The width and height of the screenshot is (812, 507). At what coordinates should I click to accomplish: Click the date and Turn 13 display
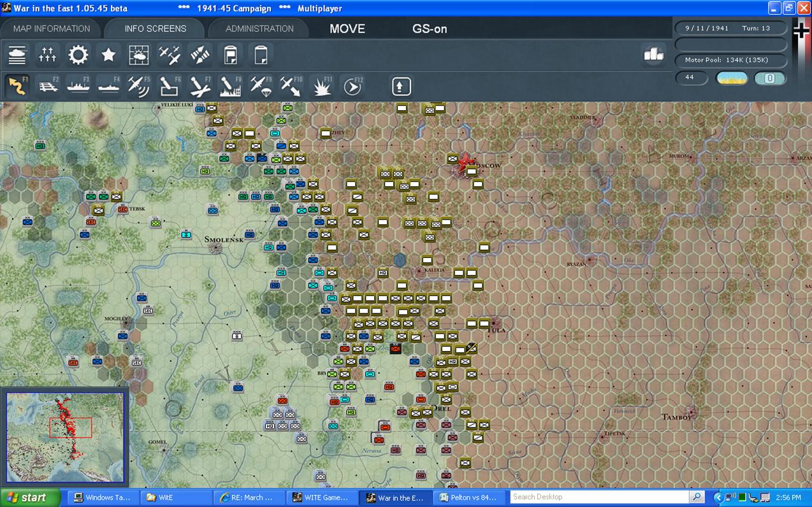tap(731, 28)
